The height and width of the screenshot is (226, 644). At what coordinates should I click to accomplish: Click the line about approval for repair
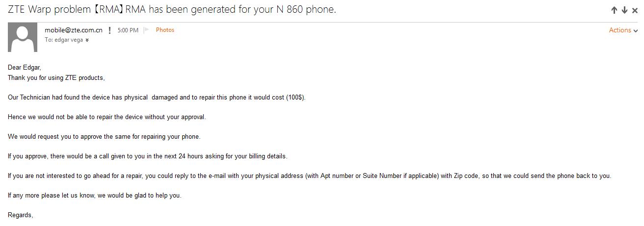(107, 117)
